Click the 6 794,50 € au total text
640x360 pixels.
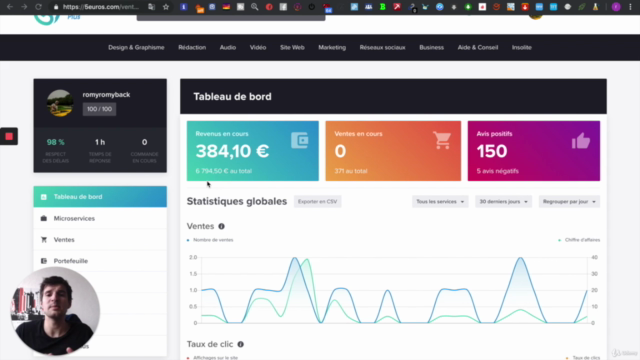pos(224,171)
